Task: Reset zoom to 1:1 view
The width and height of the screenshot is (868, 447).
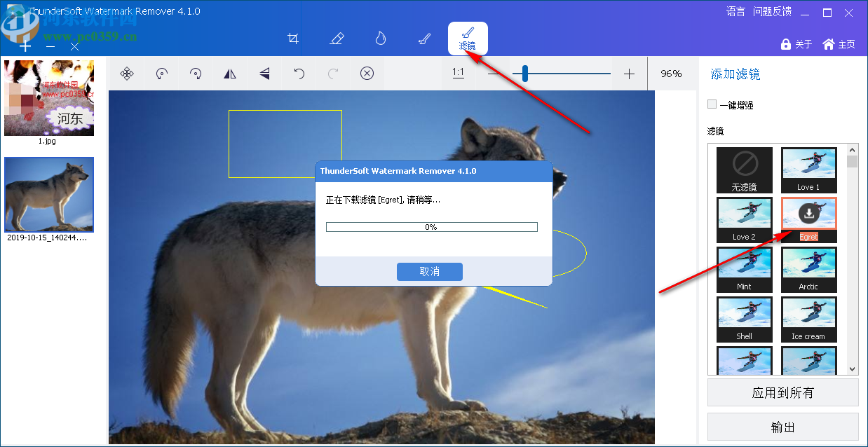Action: click(459, 73)
